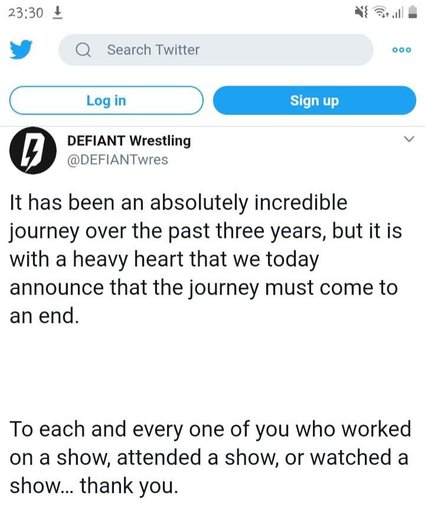The height and width of the screenshot is (512, 425).
Task: Tap the line 'To each and every one of you who worked'
Action: point(210,429)
